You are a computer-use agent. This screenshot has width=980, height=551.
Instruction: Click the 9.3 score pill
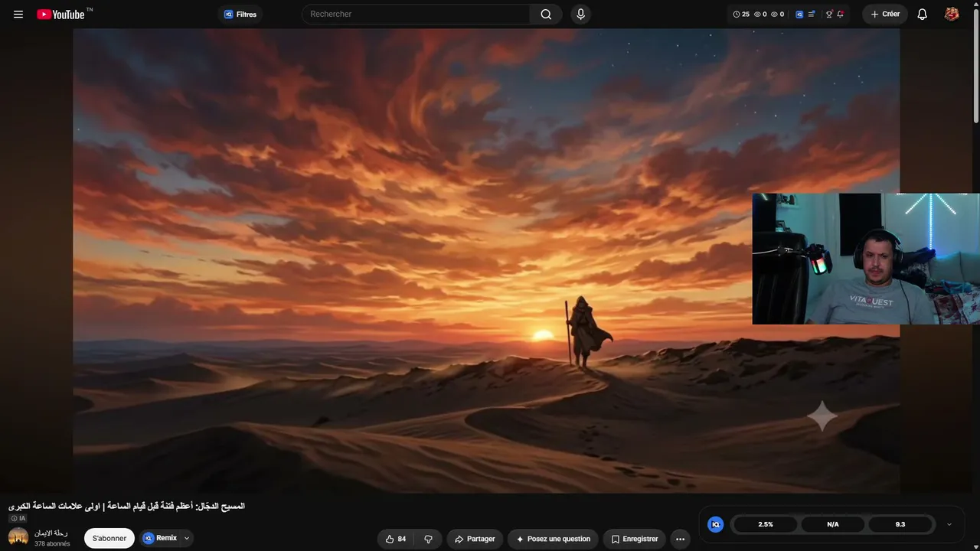coord(900,524)
